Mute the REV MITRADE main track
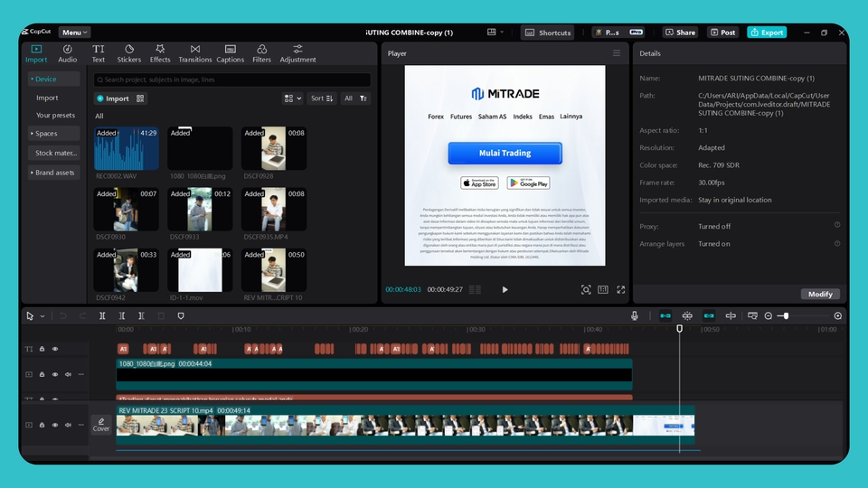 point(68,425)
